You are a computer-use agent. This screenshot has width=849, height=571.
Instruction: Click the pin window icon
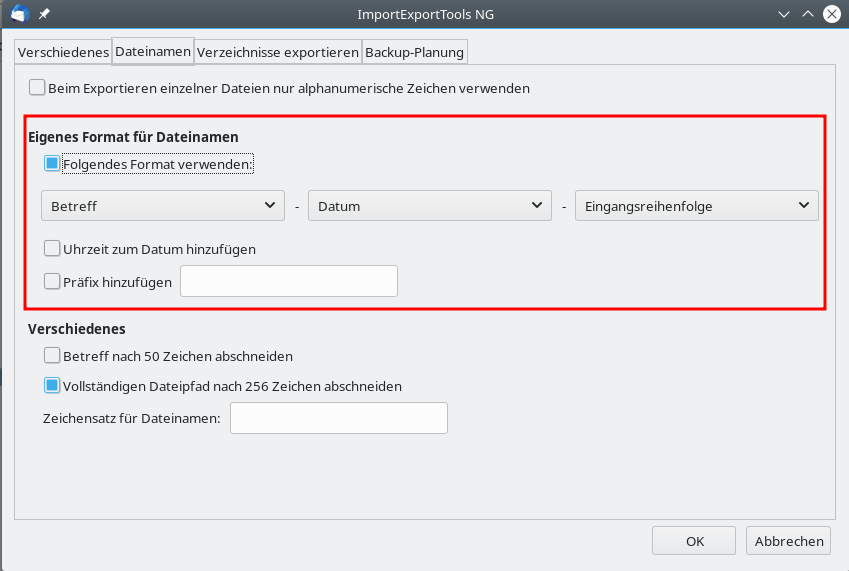[x=44, y=14]
